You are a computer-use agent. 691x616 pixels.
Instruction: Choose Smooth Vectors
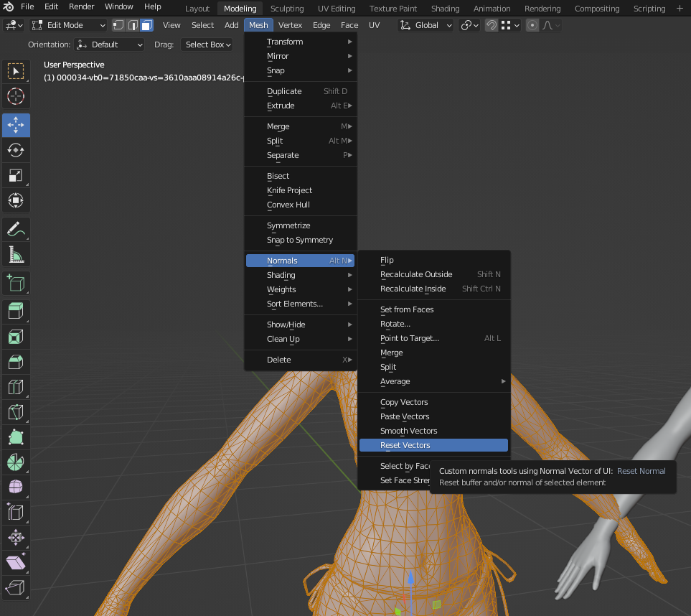pyautogui.click(x=433, y=431)
